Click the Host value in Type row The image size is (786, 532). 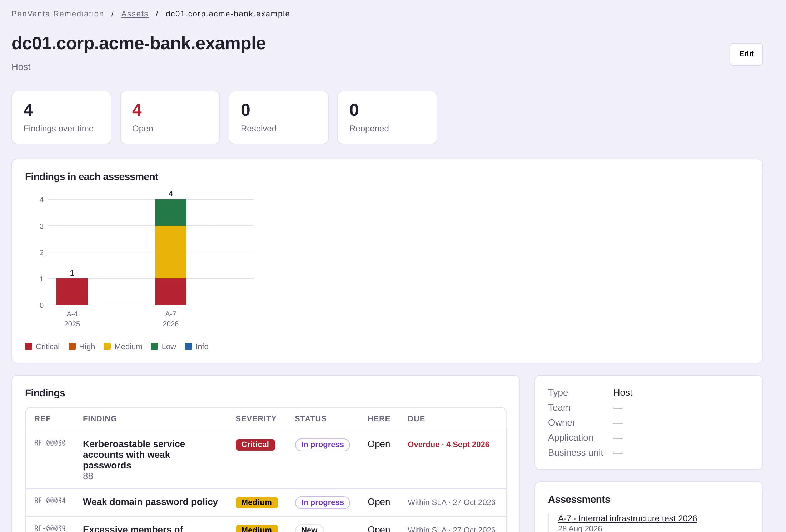tap(623, 392)
